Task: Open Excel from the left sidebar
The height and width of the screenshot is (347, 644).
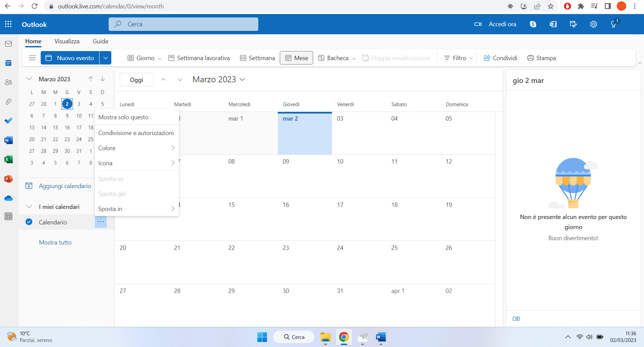Action: click(x=8, y=159)
